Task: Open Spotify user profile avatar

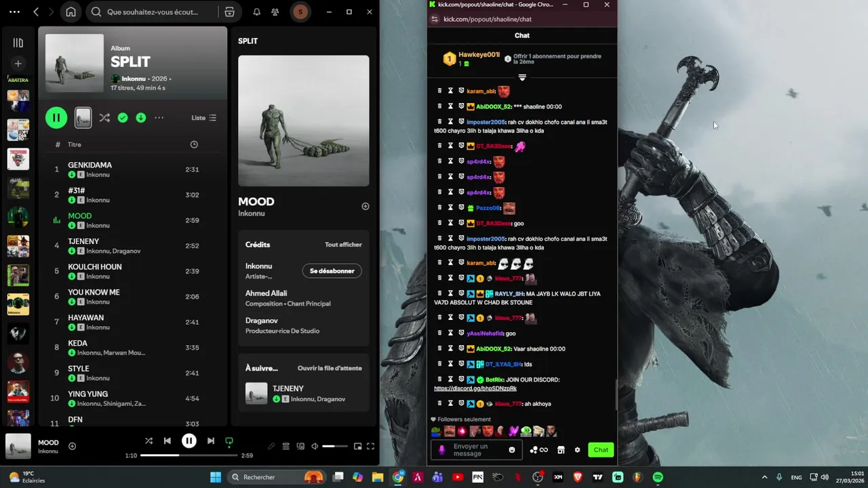Action: coord(300,12)
